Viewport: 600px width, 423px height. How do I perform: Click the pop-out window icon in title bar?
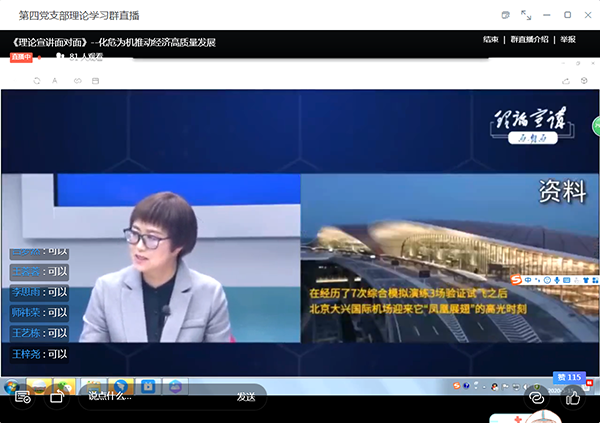[505, 14]
